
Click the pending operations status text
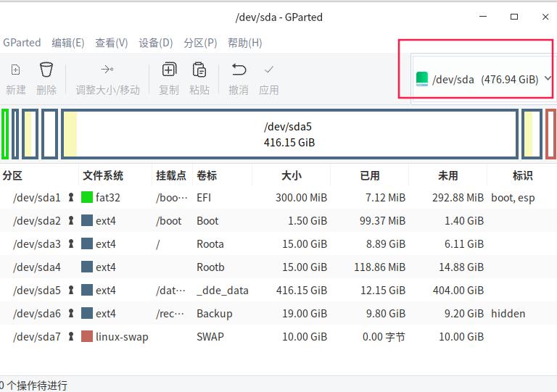(34, 385)
